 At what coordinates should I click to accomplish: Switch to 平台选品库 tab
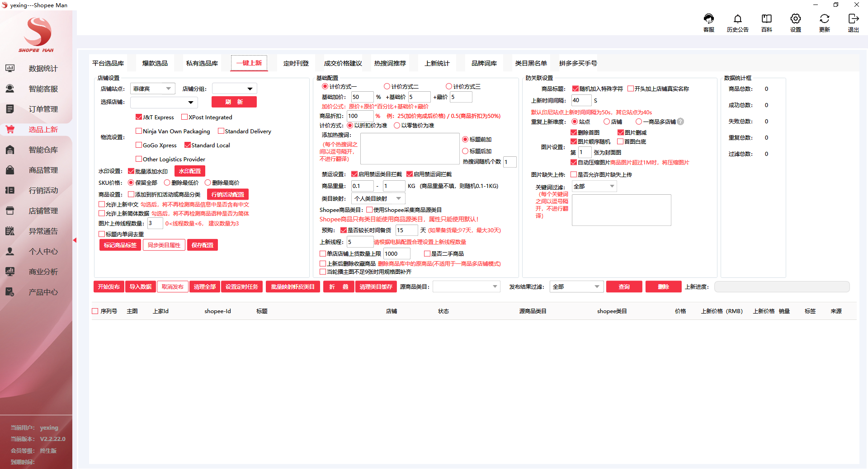108,63
